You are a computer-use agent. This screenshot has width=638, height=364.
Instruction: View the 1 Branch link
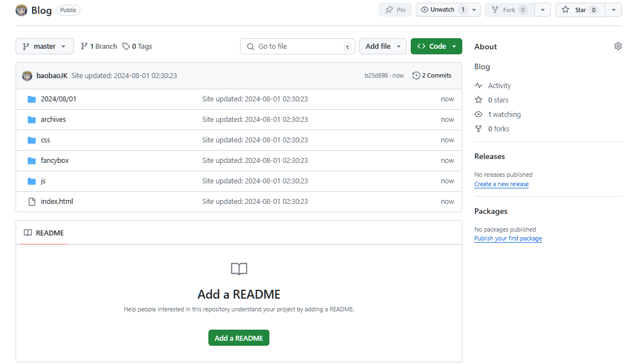point(99,47)
